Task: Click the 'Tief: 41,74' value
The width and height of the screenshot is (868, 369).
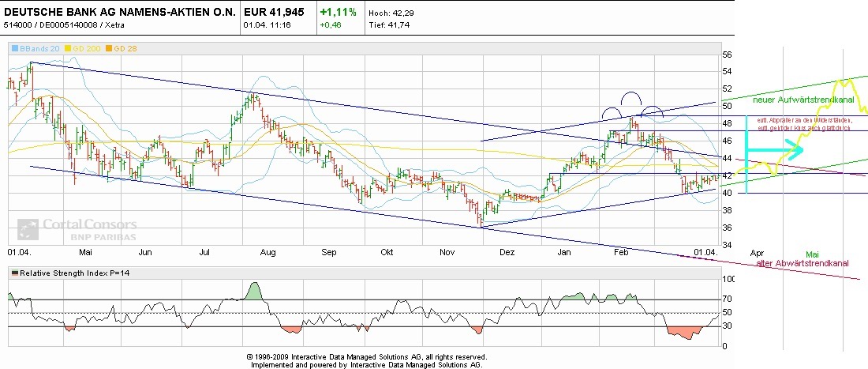Action: [389, 25]
